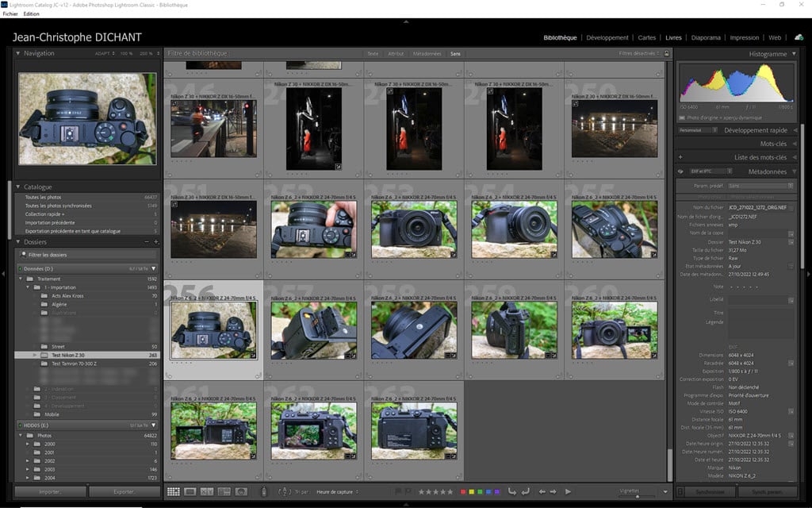Image resolution: width=812 pixels, height=508 pixels.
Task: Open the cloud sync status icon
Action: 799,37
